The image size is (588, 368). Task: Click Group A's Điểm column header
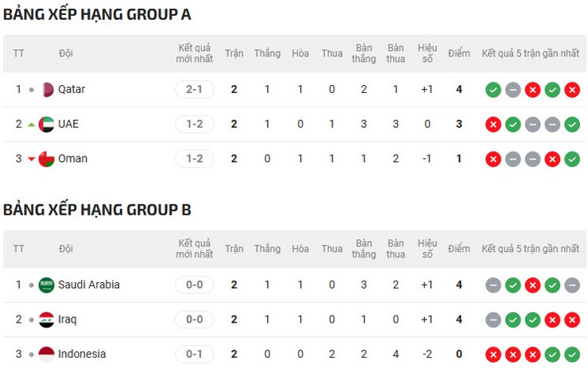point(458,53)
